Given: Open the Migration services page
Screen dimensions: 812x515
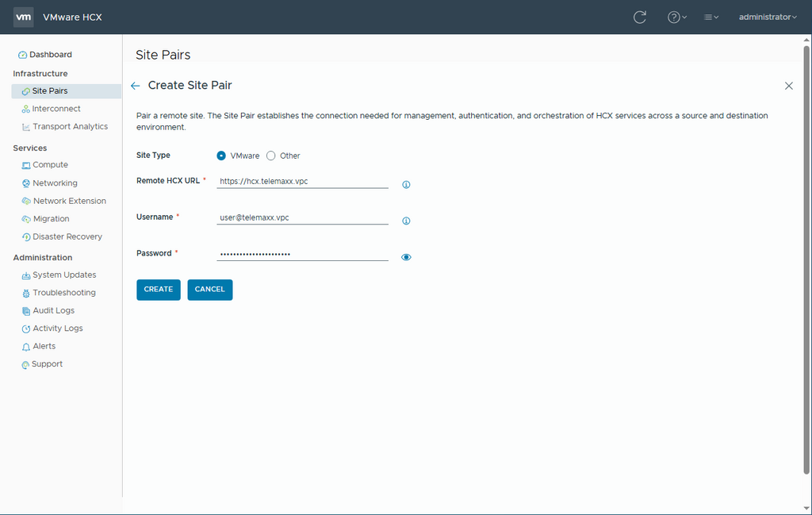Looking at the screenshot, I should (51, 219).
